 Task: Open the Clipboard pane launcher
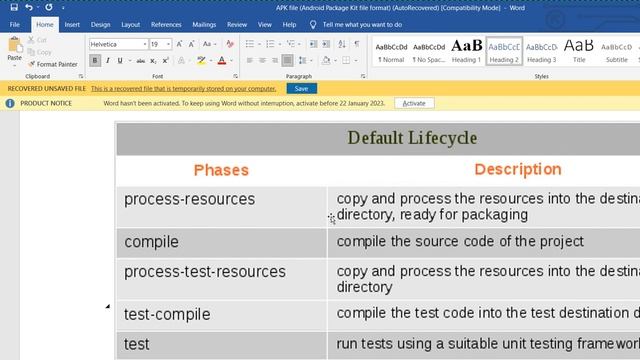click(81, 76)
